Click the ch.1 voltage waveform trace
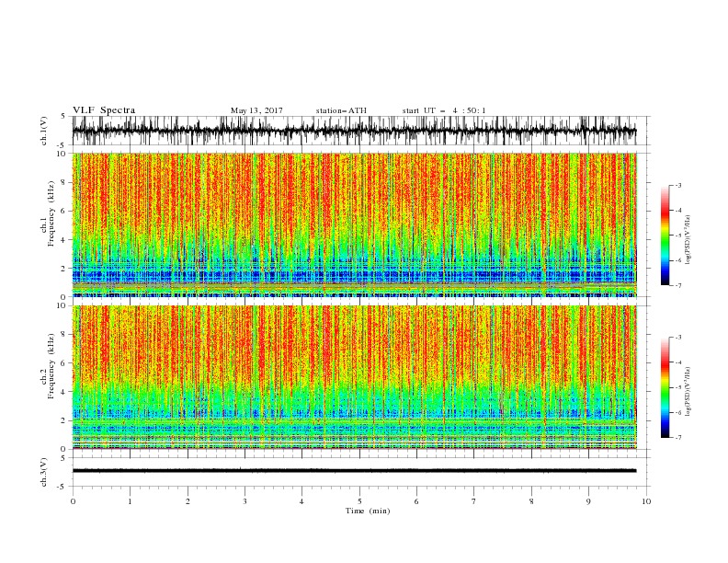This screenshot has height=563, width=728. (x=354, y=131)
